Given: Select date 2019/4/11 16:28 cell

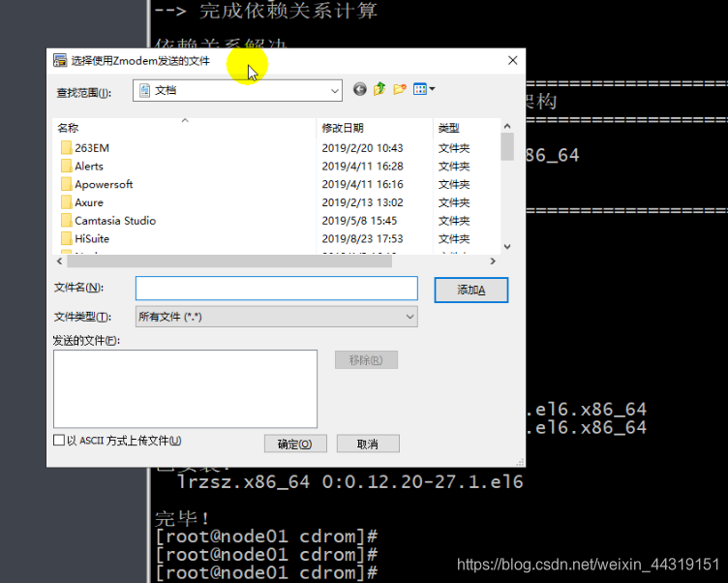Looking at the screenshot, I should (362, 167).
